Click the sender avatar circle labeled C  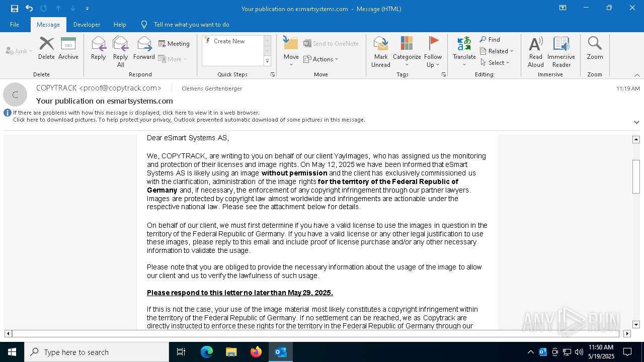click(15, 95)
